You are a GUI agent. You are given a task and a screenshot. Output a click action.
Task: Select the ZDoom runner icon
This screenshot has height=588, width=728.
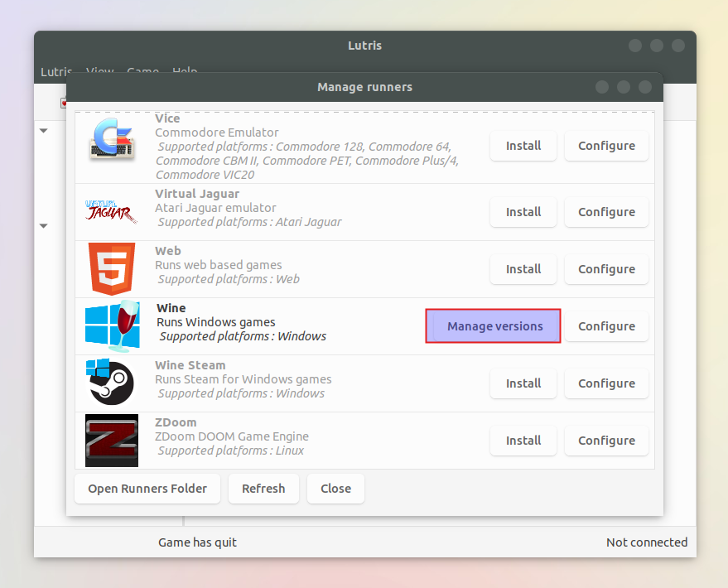112,440
